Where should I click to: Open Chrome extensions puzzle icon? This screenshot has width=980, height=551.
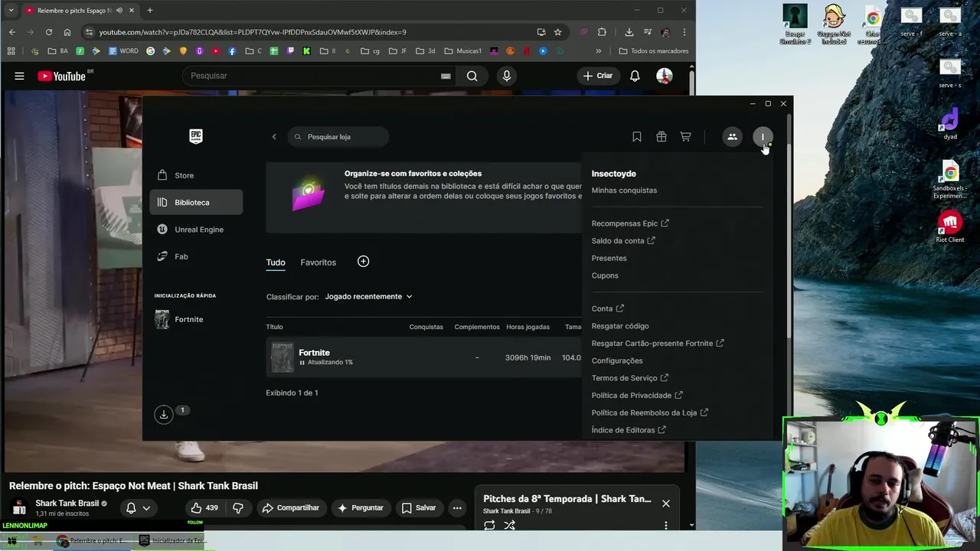pos(602,32)
